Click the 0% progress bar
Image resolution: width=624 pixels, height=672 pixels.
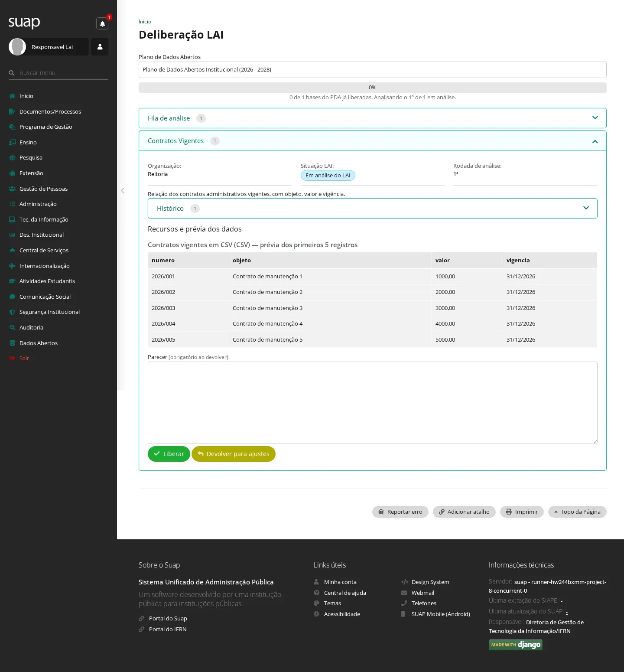372,88
